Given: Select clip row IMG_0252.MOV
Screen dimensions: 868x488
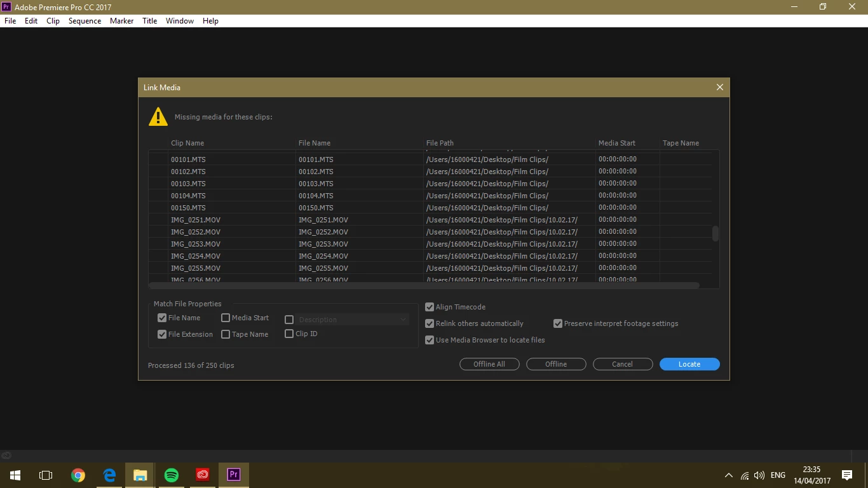Looking at the screenshot, I should click(x=430, y=232).
